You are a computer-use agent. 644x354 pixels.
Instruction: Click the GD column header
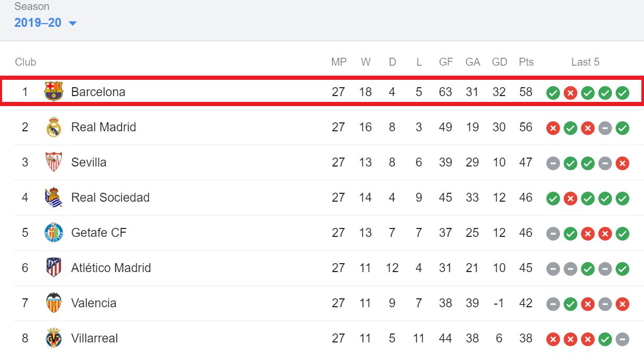point(499,62)
